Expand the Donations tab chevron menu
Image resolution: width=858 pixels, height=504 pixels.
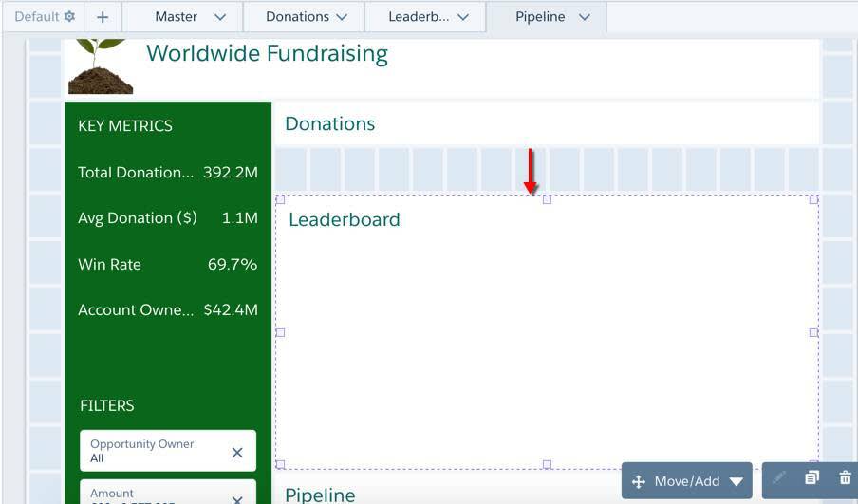(342, 17)
